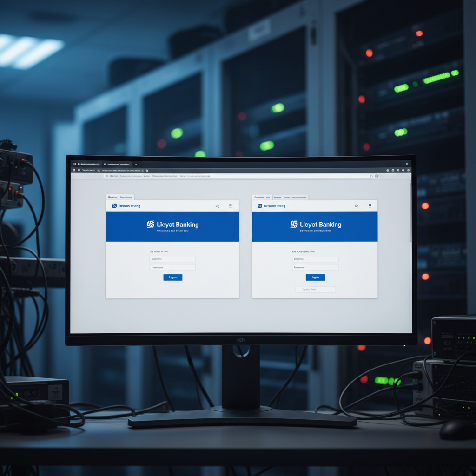
Task: Open the hamburger menu in Reoms Wiang header
Action: pos(231,206)
